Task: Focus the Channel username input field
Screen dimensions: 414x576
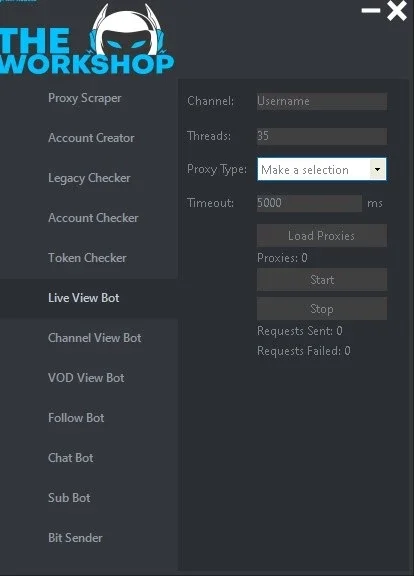Action: [322, 101]
